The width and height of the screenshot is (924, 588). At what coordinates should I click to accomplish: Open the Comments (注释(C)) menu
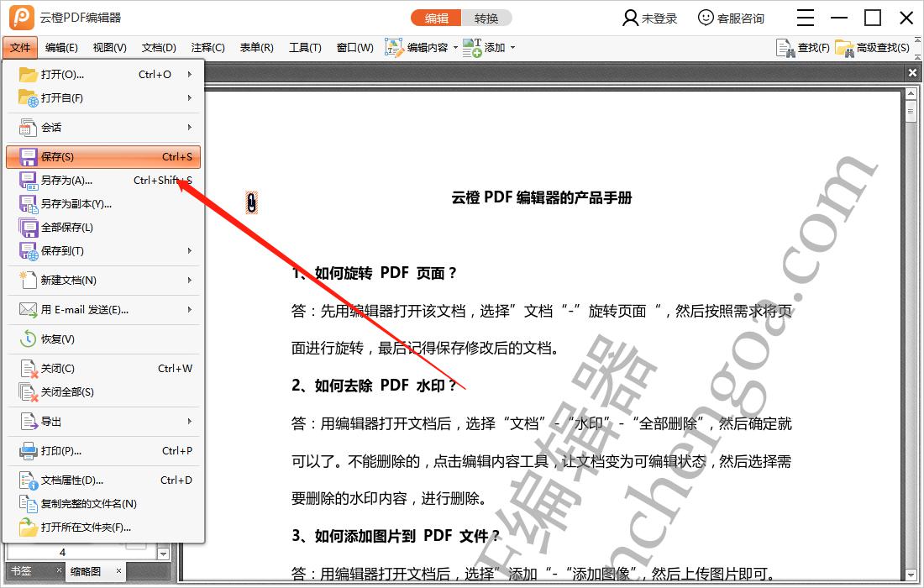tap(208, 48)
